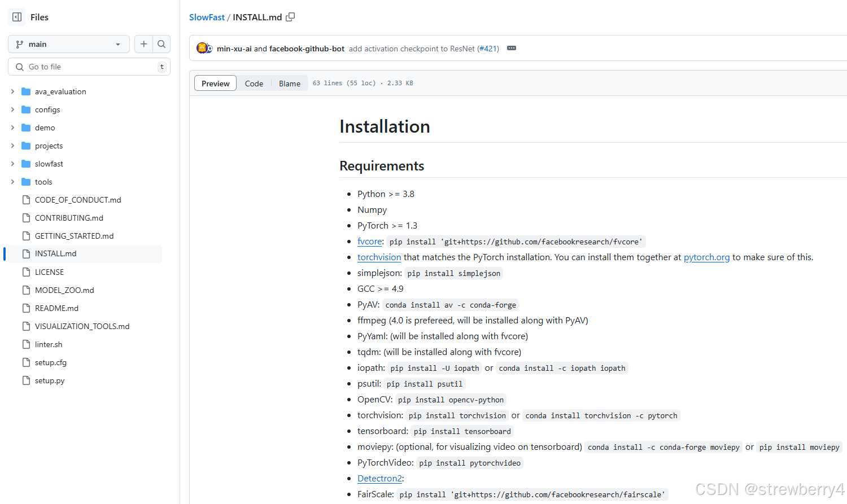Open the pytorch.org link

pyautogui.click(x=706, y=257)
